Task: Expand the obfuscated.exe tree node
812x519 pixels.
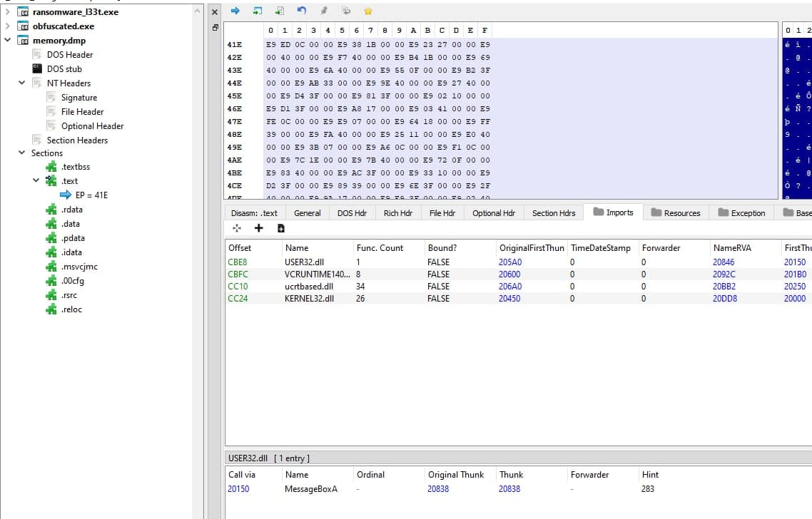Action: 8,26
